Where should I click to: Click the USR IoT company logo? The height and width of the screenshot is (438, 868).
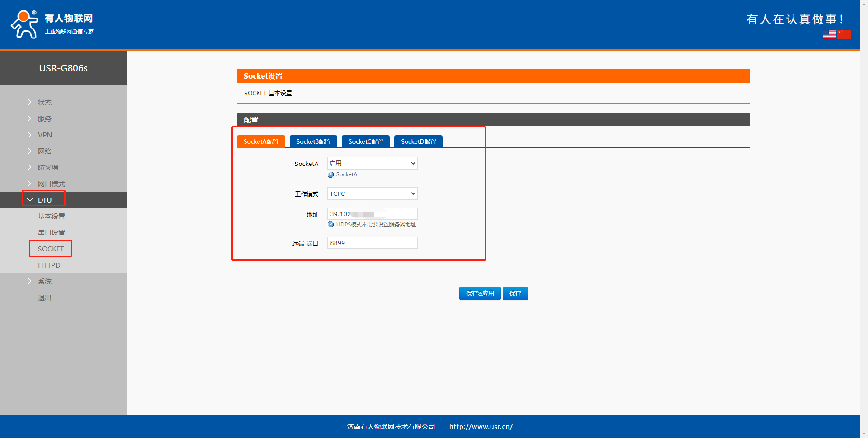coord(52,24)
